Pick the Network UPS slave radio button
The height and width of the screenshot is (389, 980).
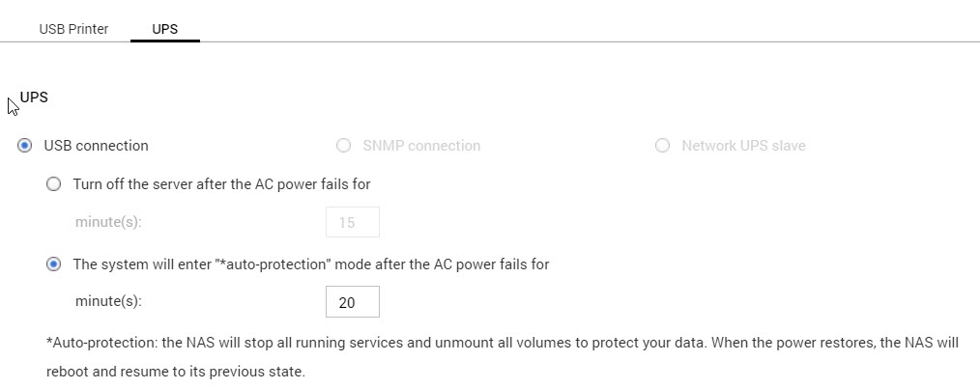click(662, 146)
